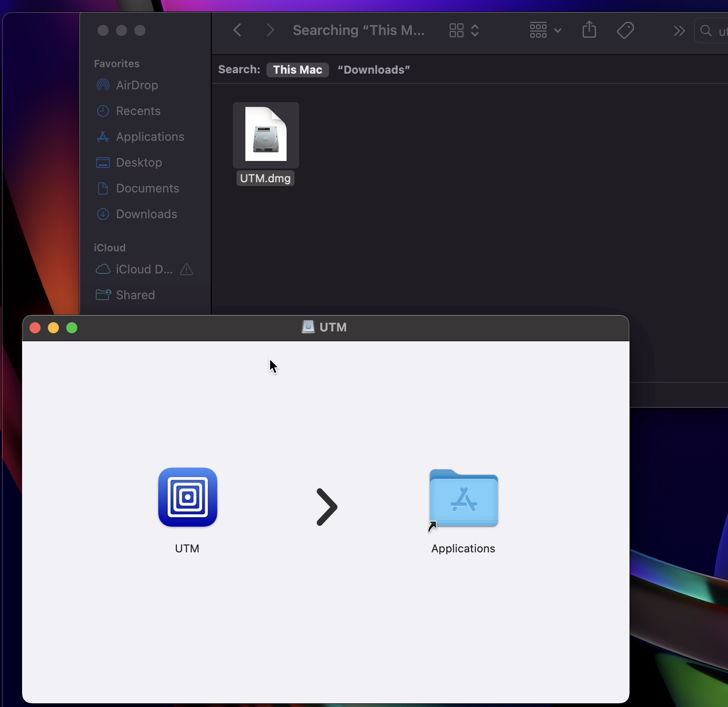Click the Edit Tags toolbar icon
Viewport: 728px width, 707px height.
[625, 30]
